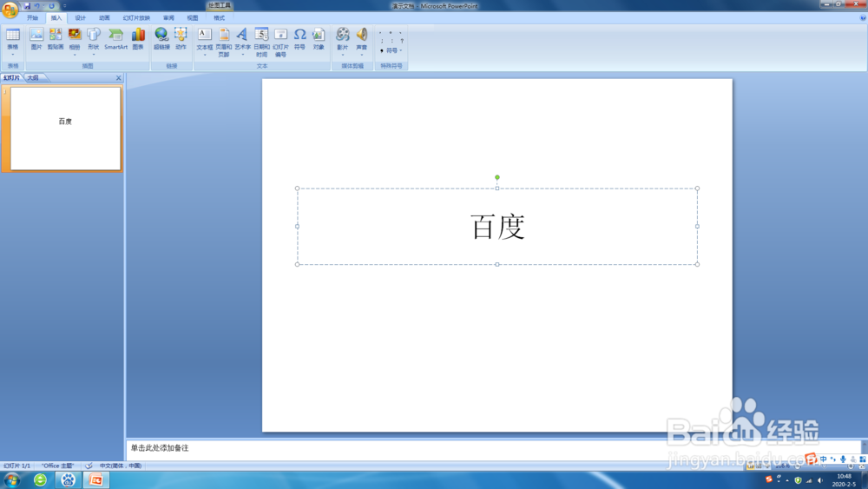Image resolution: width=868 pixels, height=489 pixels.
Task: Add a 超链接 hyperlink
Action: pos(161,39)
